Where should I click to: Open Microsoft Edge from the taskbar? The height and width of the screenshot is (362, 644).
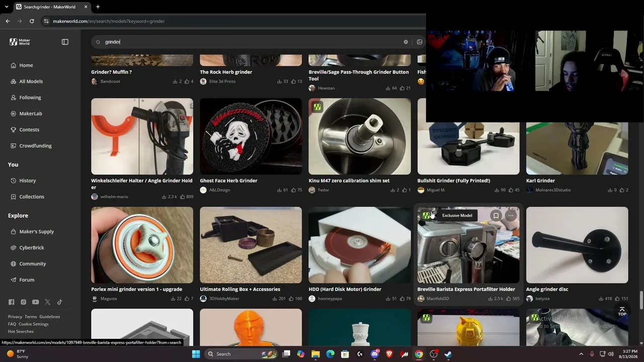coord(330,354)
